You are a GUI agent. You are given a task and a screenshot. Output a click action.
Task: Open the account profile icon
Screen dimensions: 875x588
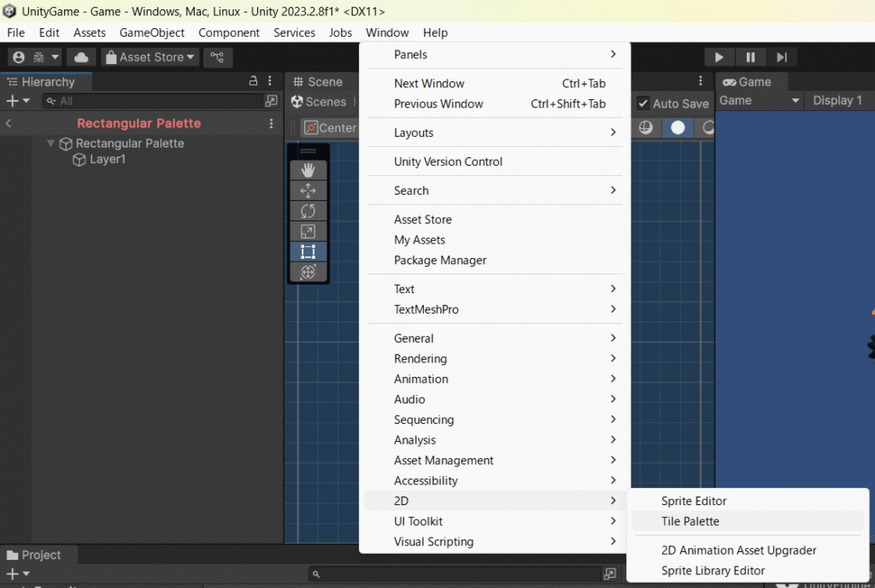click(x=19, y=57)
